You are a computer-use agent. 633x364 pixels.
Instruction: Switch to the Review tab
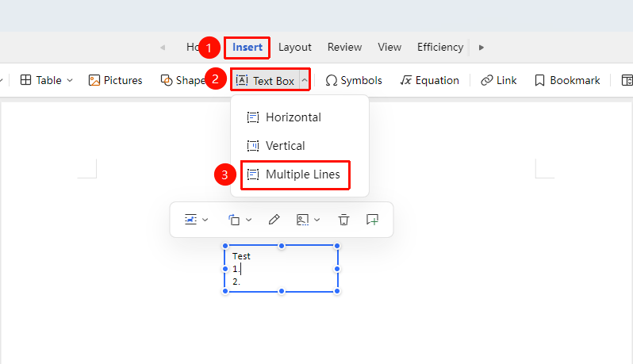344,48
